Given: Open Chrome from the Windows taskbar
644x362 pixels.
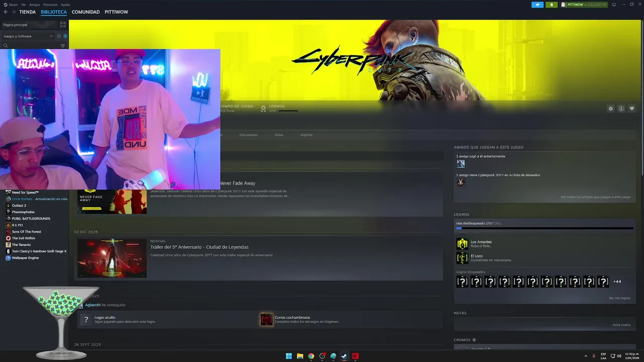Looking at the screenshot, I should tap(311, 356).
